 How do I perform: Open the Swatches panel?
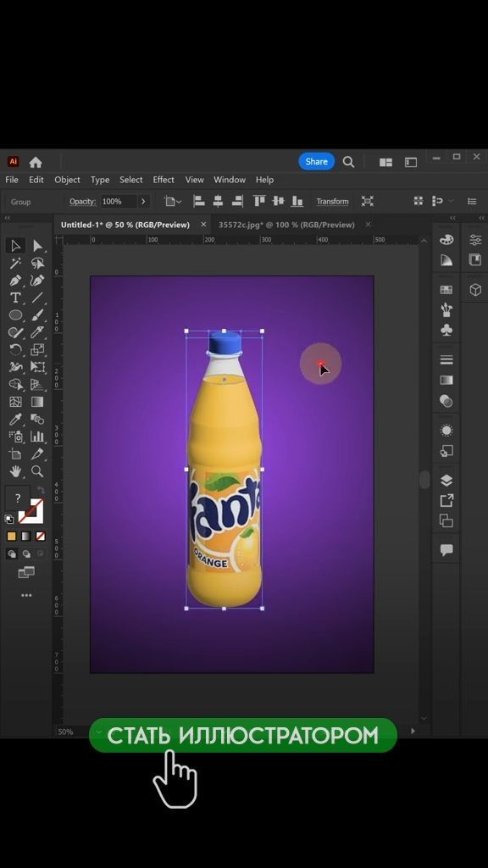tap(446, 290)
